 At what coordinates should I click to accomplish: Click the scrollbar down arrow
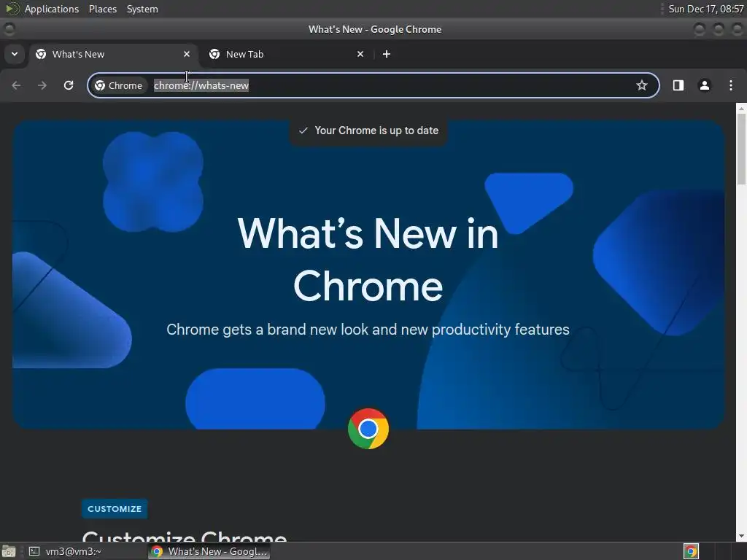(741, 536)
